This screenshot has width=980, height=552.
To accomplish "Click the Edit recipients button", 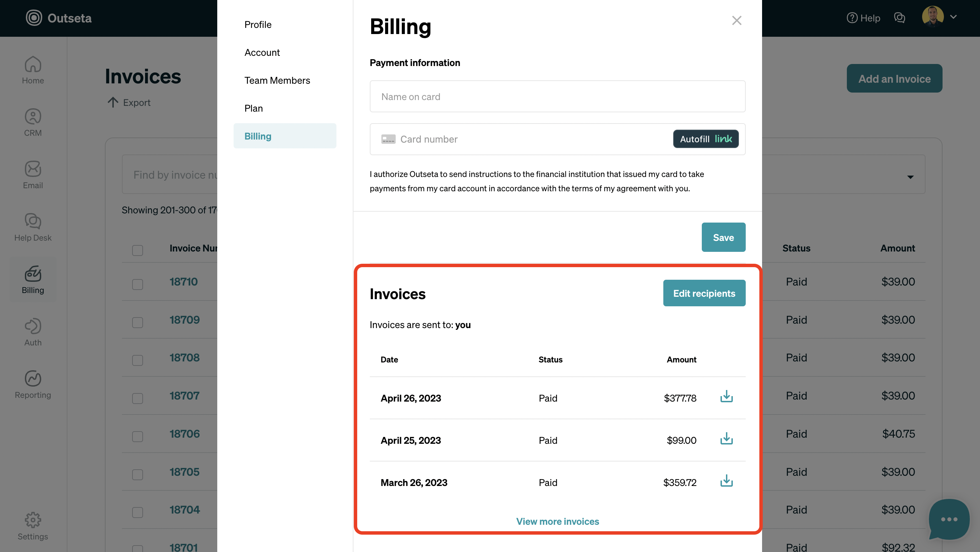I will [x=704, y=293].
